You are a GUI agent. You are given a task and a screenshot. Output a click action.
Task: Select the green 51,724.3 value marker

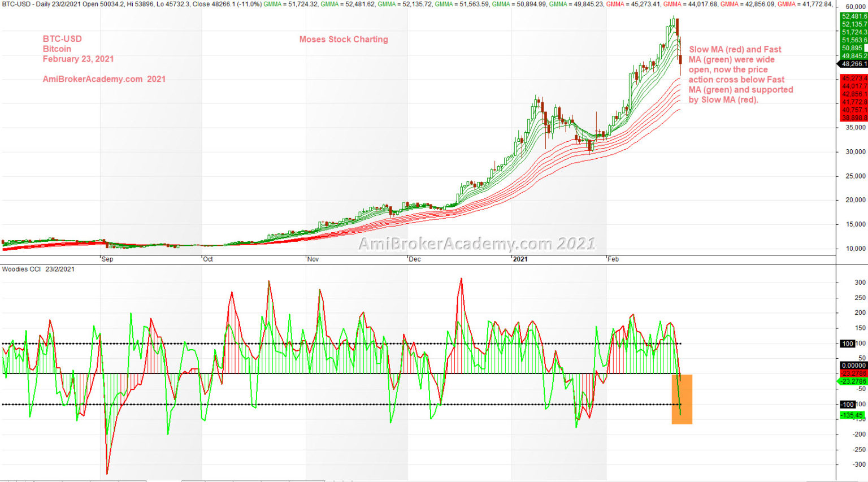[854, 32]
